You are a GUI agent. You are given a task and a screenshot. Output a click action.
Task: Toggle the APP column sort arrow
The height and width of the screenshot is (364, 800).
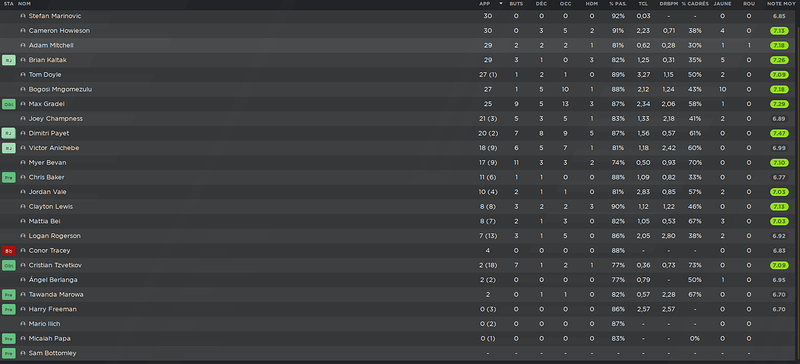pyautogui.click(x=501, y=4)
